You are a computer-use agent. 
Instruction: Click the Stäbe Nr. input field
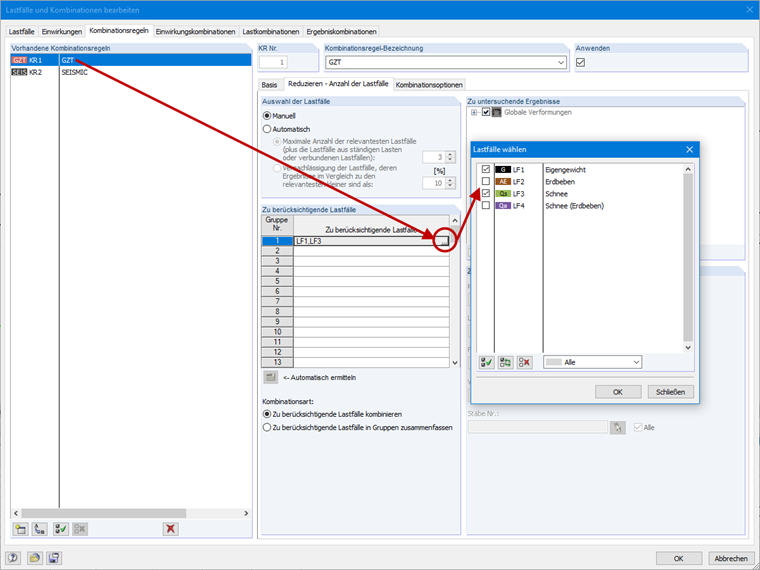(537, 427)
